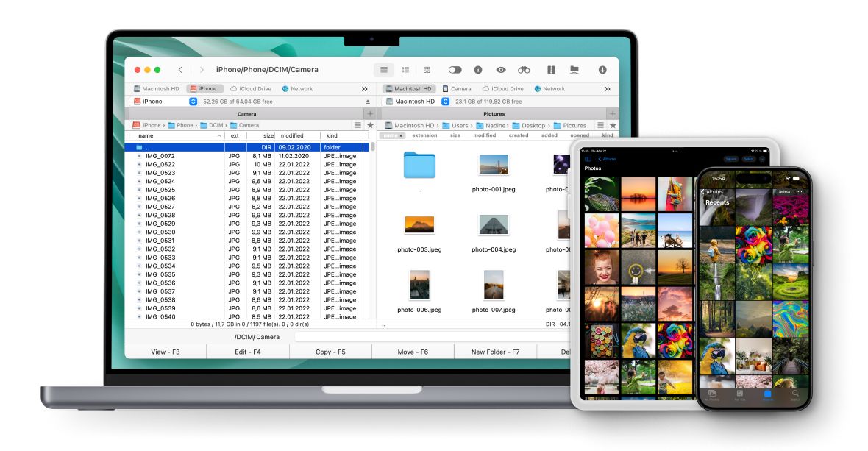Viewport: 868px width, 451px height.
Task: Click the command line input field
Action: 433,337
